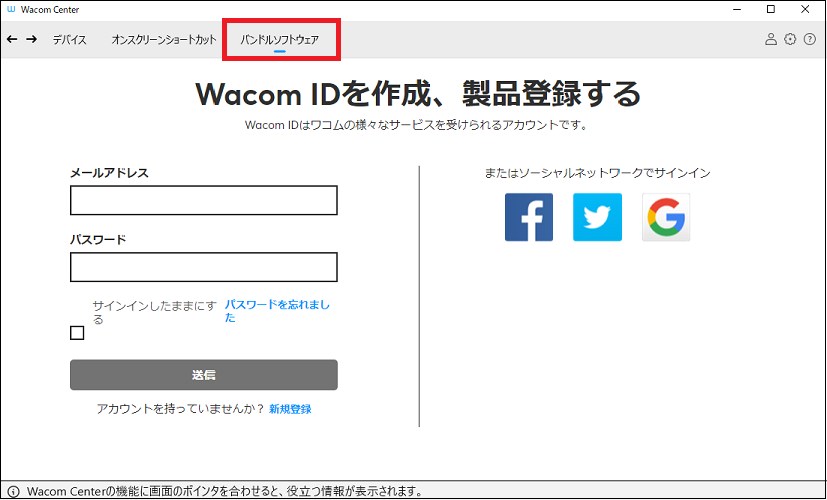Open the オンスクリーンショートカット tab
Viewport: 827px width, 500px height.
(164, 40)
